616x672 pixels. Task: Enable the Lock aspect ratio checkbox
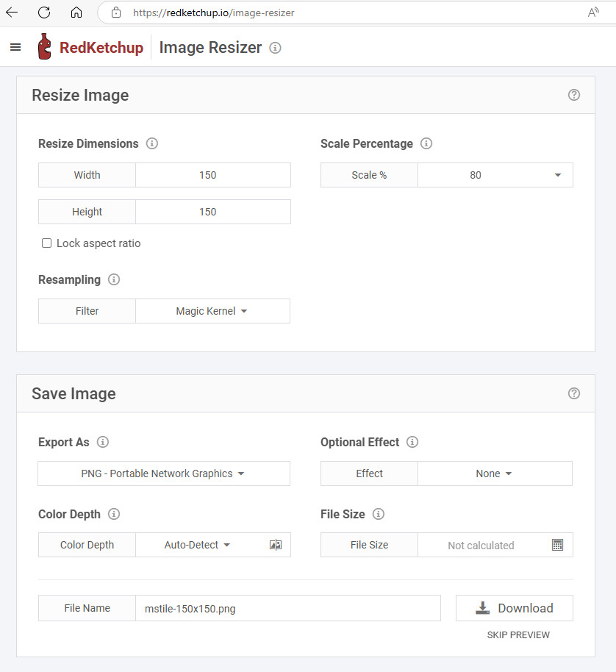pyautogui.click(x=47, y=243)
